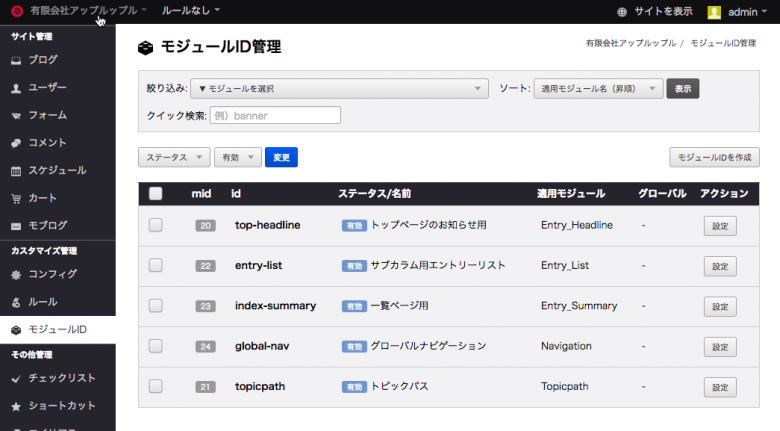Toggle the select-all checkbox in table header

coord(155,194)
